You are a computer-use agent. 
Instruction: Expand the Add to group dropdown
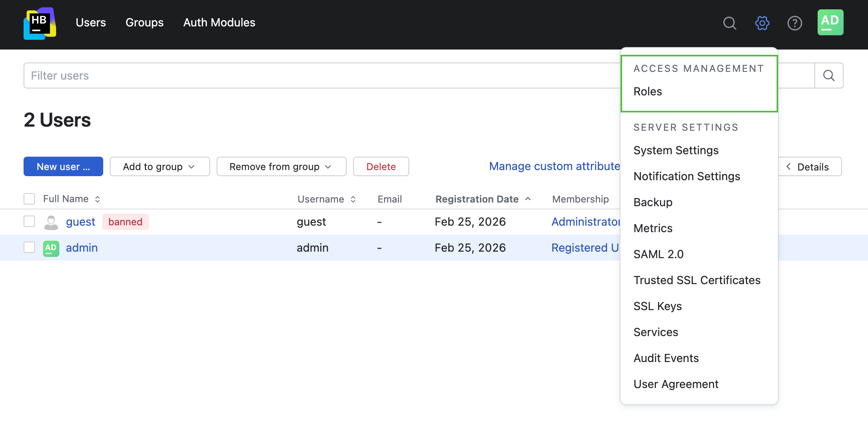[x=159, y=167]
